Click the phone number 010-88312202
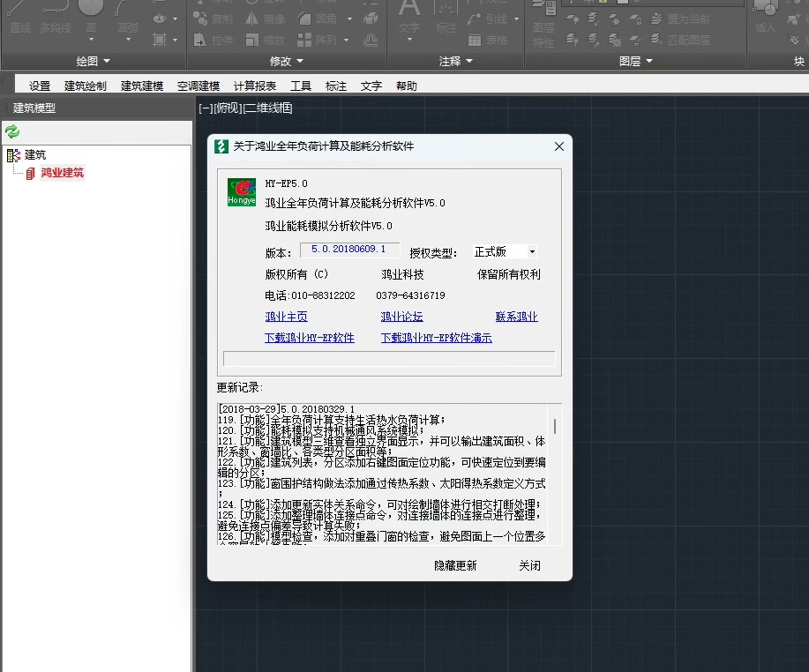Image resolution: width=809 pixels, height=672 pixels. pyautogui.click(x=323, y=295)
